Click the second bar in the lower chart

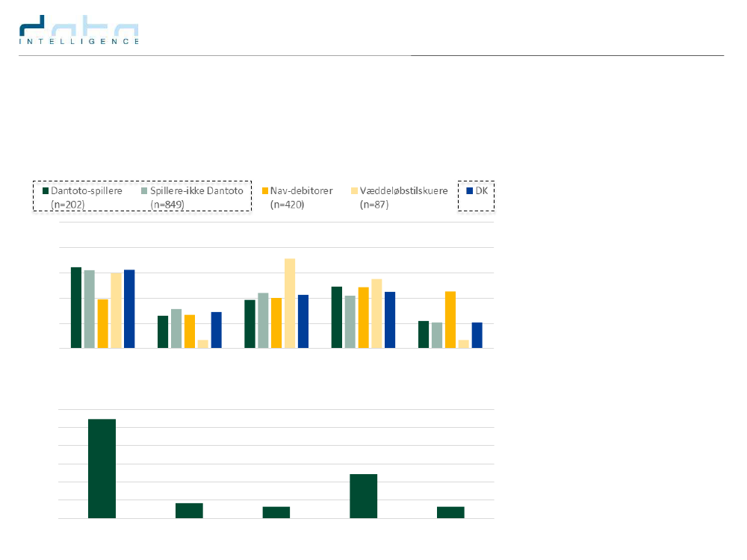189,511
